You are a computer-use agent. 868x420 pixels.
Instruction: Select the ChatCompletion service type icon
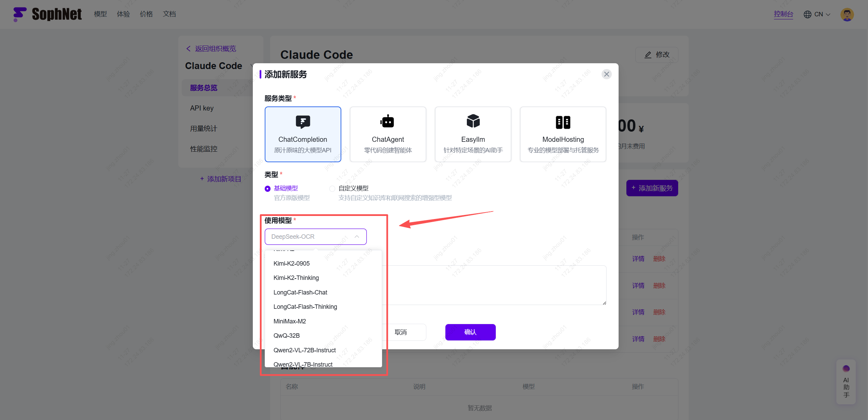coord(302,122)
